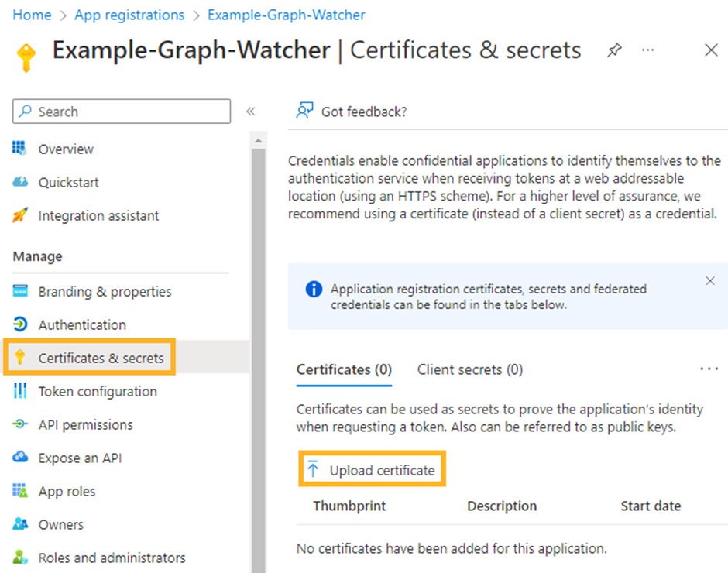Image resolution: width=728 pixels, height=573 pixels.
Task: Click the Authentication icon
Action: [x=20, y=324]
